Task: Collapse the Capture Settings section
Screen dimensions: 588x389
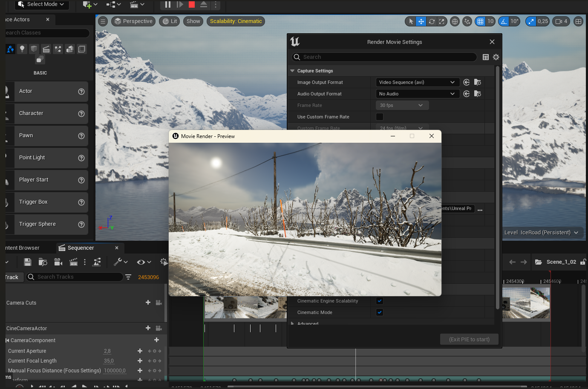Action: (292, 71)
